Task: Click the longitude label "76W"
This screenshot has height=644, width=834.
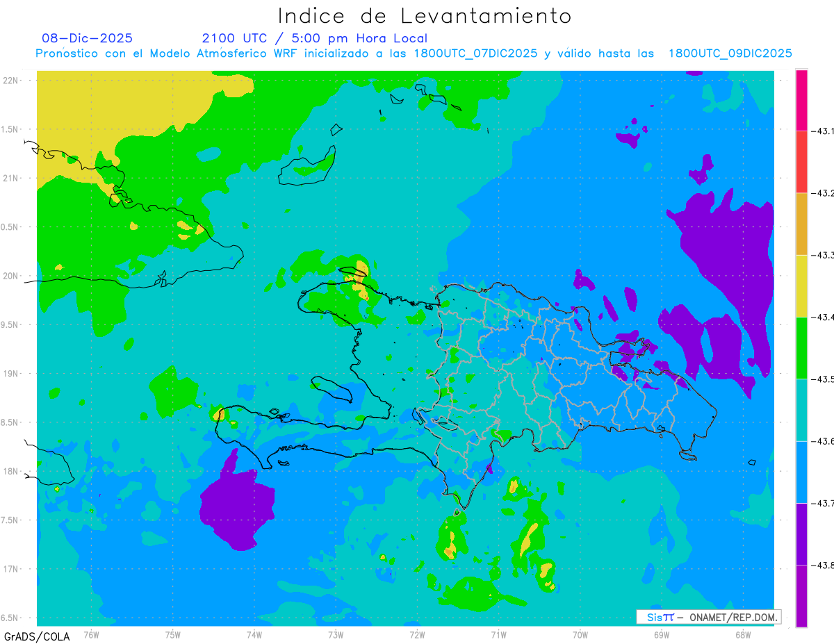Action: point(91,634)
